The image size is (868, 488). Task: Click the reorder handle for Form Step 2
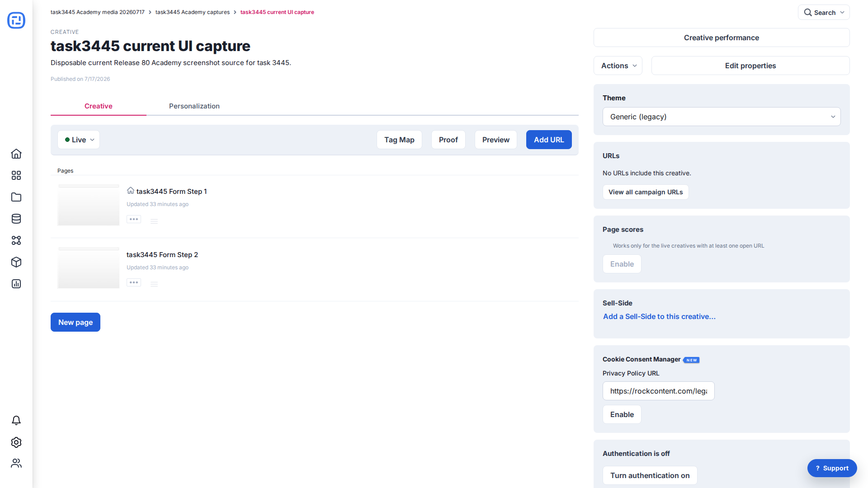click(154, 284)
